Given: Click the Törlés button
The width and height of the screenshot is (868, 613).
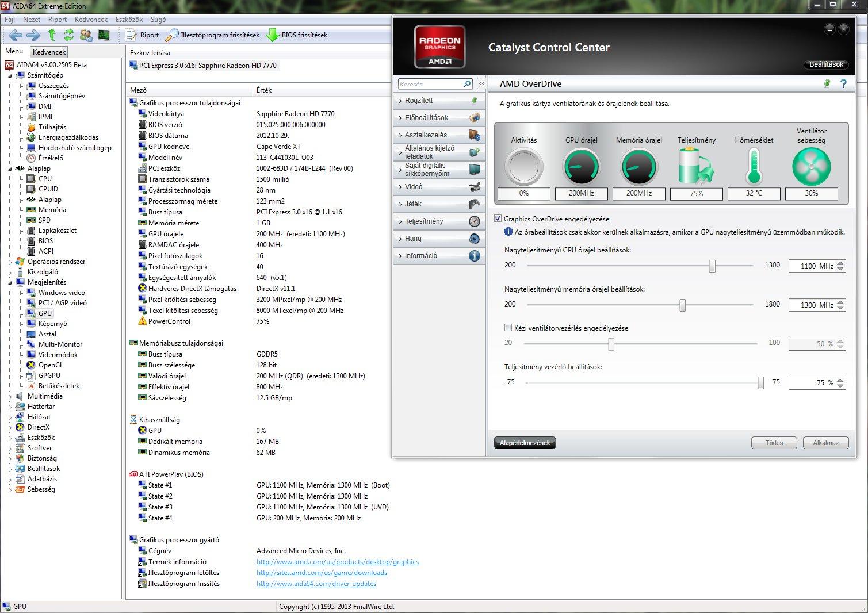Looking at the screenshot, I should coord(774,443).
